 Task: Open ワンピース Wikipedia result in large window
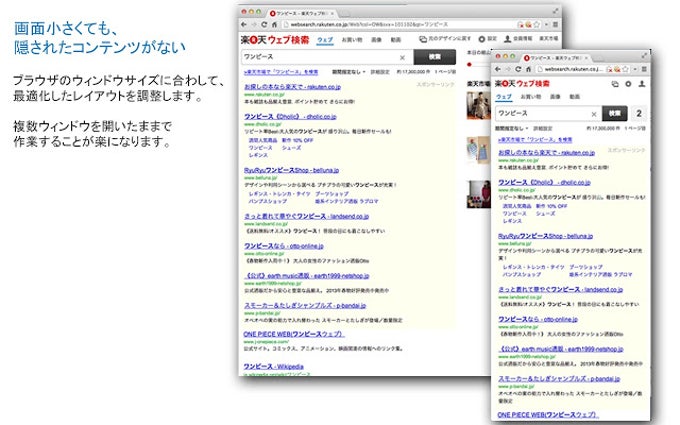(x=273, y=366)
